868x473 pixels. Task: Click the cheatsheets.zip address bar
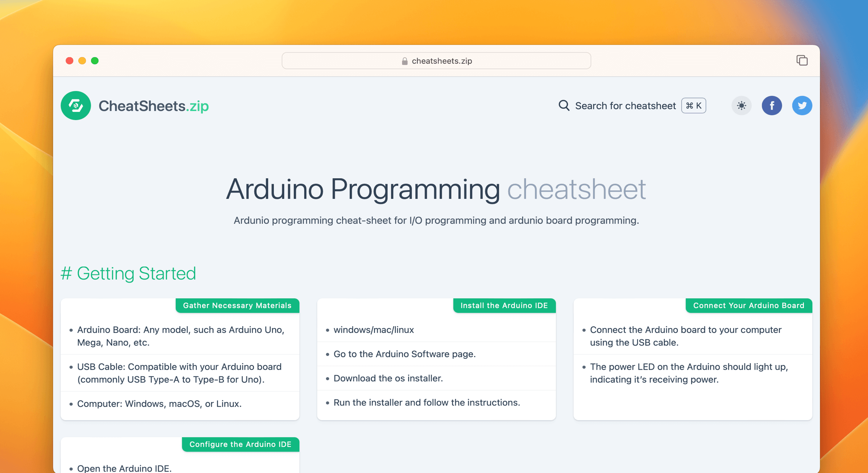pyautogui.click(x=436, y=60)
